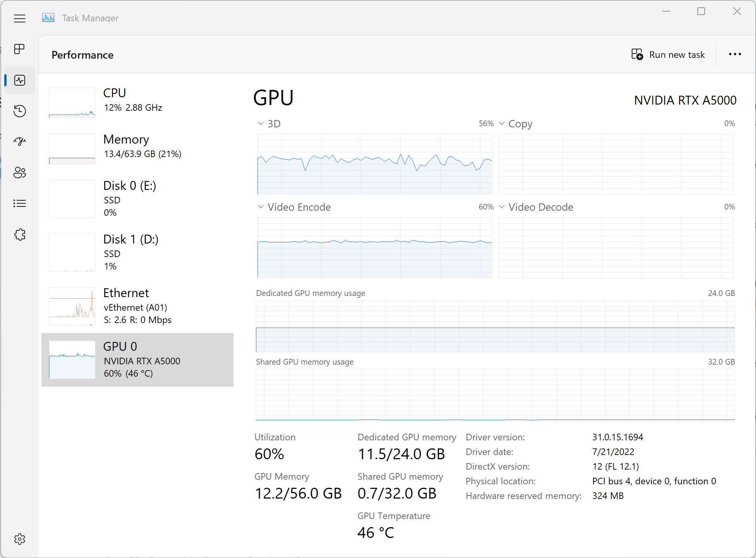Select the Performance page icon in sidebar

(x=20, y=80)
